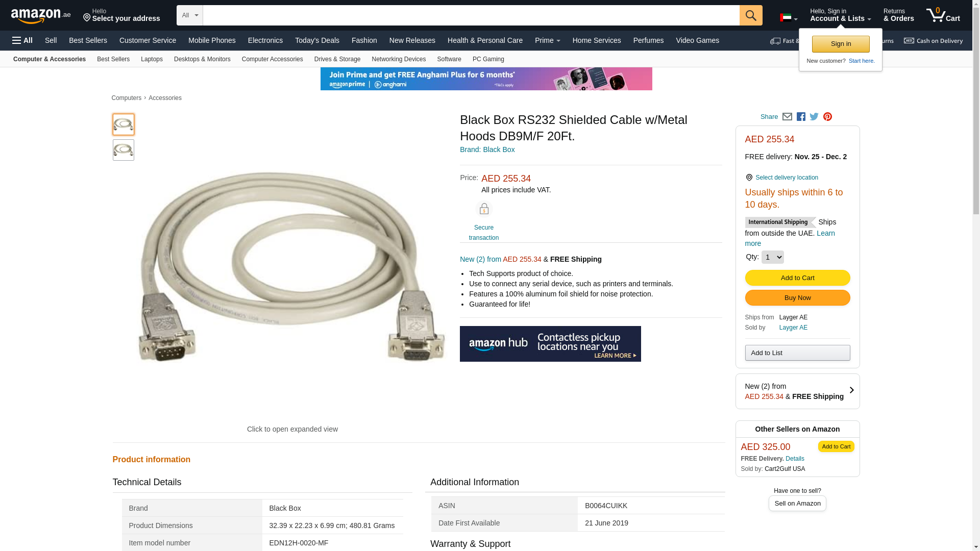This screenshot has height=551, width=980.
Task: Open the All hamburger menu
Action: click(22, 40)
